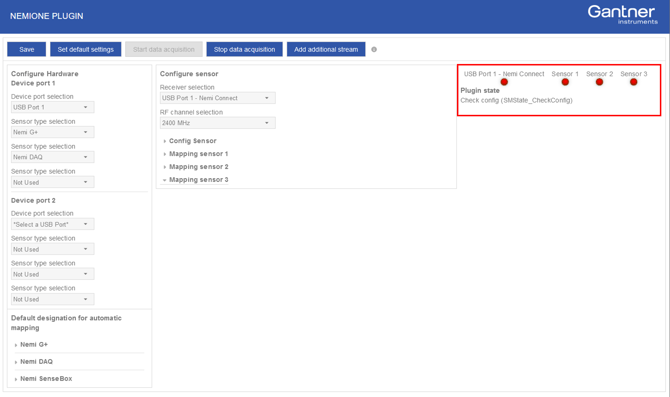
Task: Collapse Mapping sensor 3 section
Action: click(196, 179)
